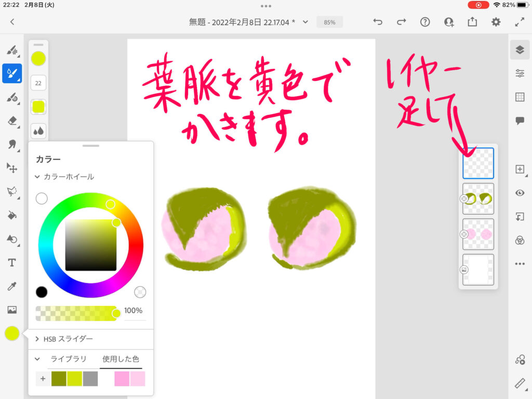Select the Paint Bucket fill tool
The height and width of the screenshot is (399, 532).
pyautogui.click(x=12, y=215)
